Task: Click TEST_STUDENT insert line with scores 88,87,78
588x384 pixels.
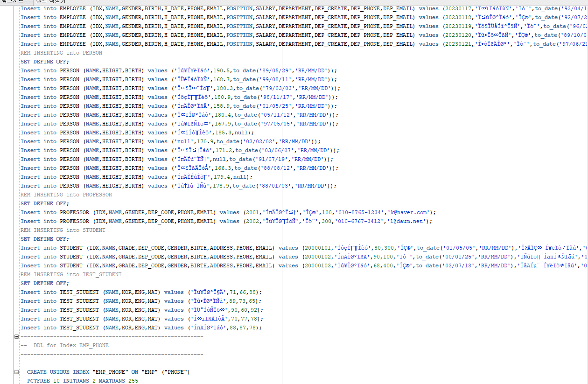Action: [141, 328]
